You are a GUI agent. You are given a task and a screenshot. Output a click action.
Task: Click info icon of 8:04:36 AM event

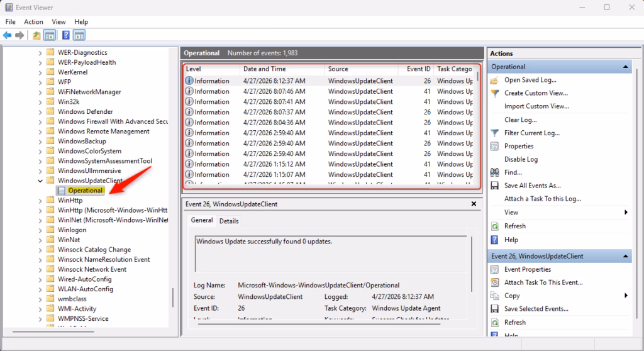pos(189,123)
